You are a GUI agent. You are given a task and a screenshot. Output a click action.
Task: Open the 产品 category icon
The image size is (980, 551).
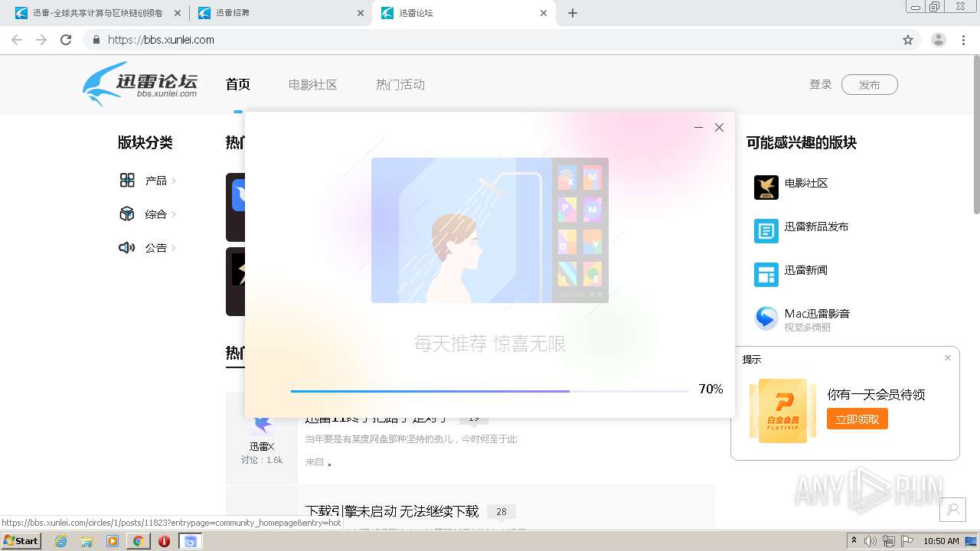127,181
